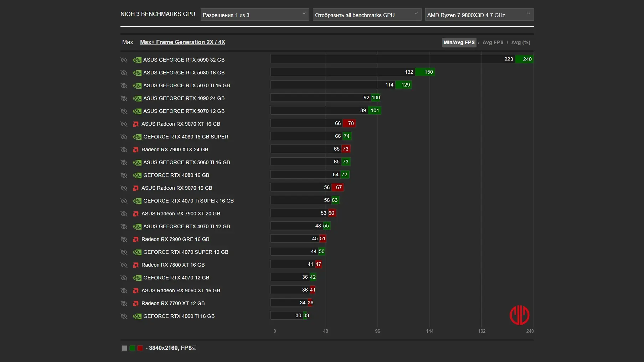Click the AMD logo beside Radeon RX 7800 XT
Viewport: 644px width, 362px height.
pos(136,265)
